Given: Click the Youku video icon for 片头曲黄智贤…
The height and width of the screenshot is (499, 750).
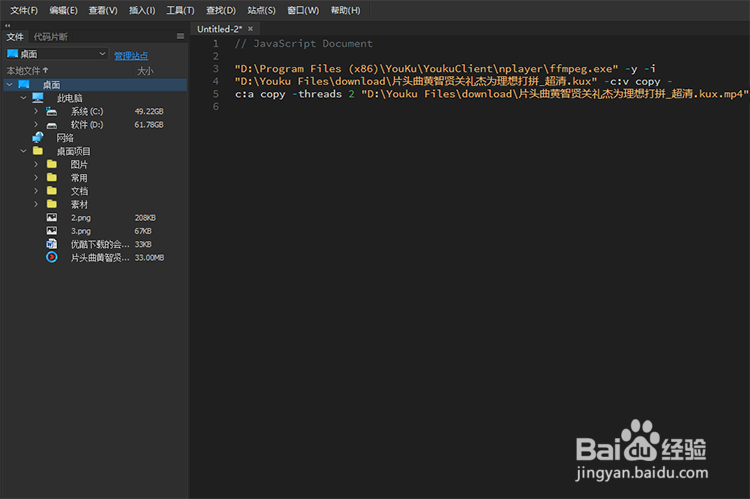Looking at the screenshot, I should pos(52,257).
